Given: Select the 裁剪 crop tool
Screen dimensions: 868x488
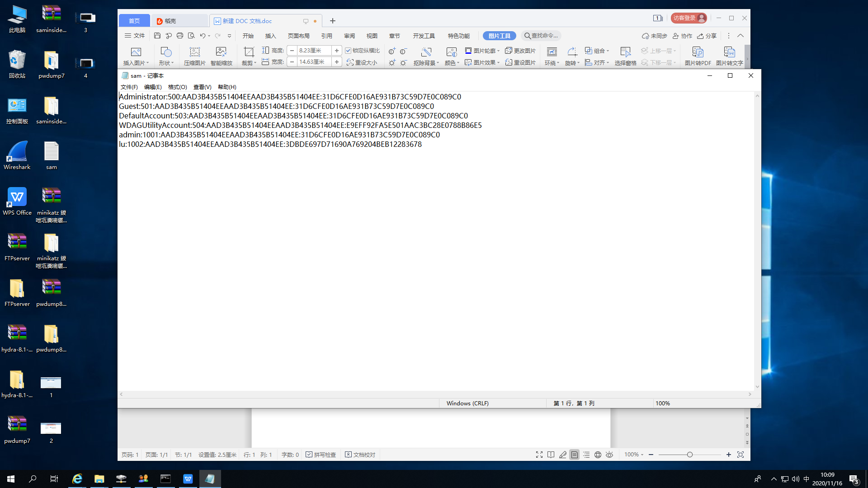Looking at the screenshot, I should point(248,52).
